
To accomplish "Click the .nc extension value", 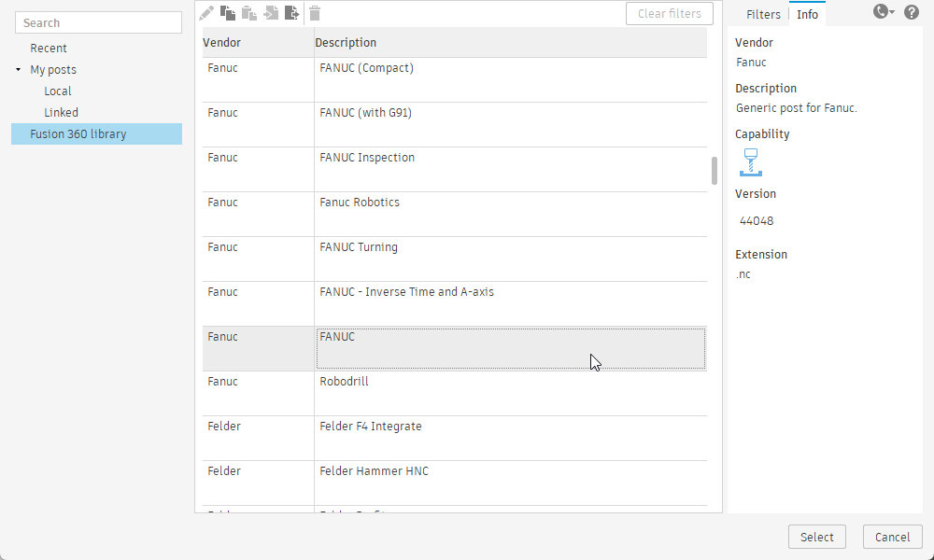I will tap(743, 274).
